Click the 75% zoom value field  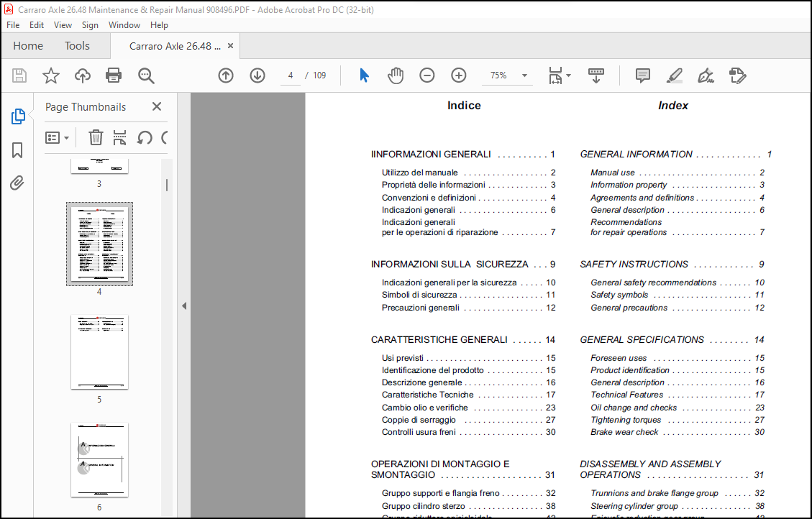pyautogui.click(x=498, y=75)
